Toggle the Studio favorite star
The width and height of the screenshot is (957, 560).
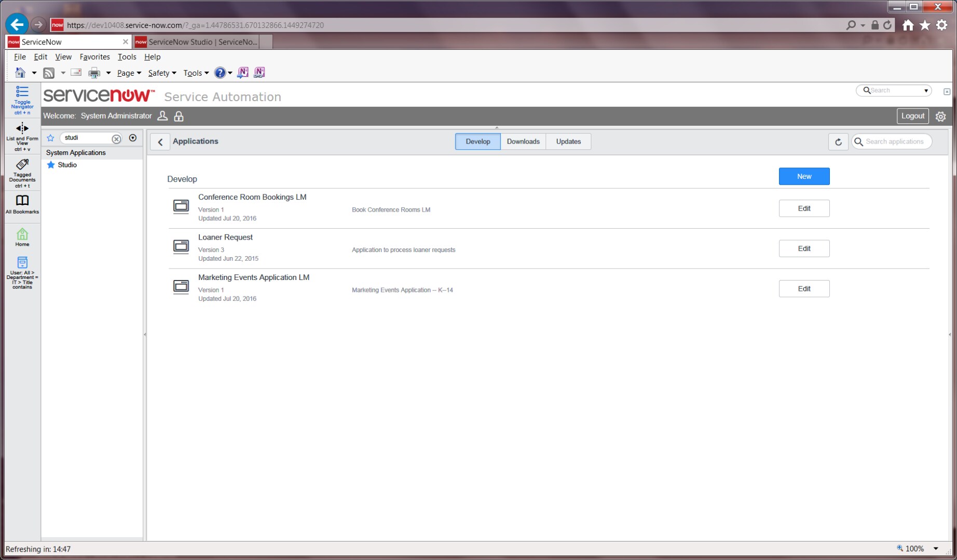[x=51, y=165]
